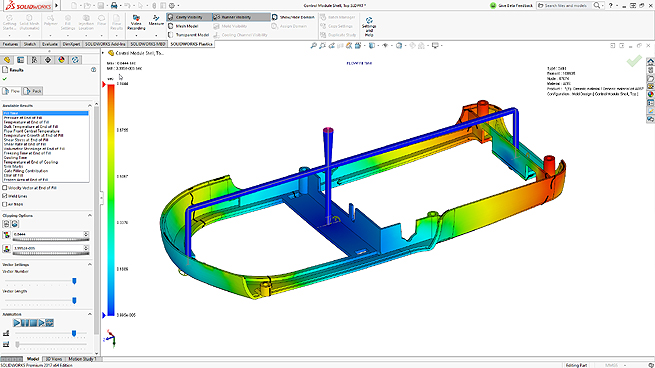
Task: Confirm with large green checkmark in viewport corner
Action: 634,61
